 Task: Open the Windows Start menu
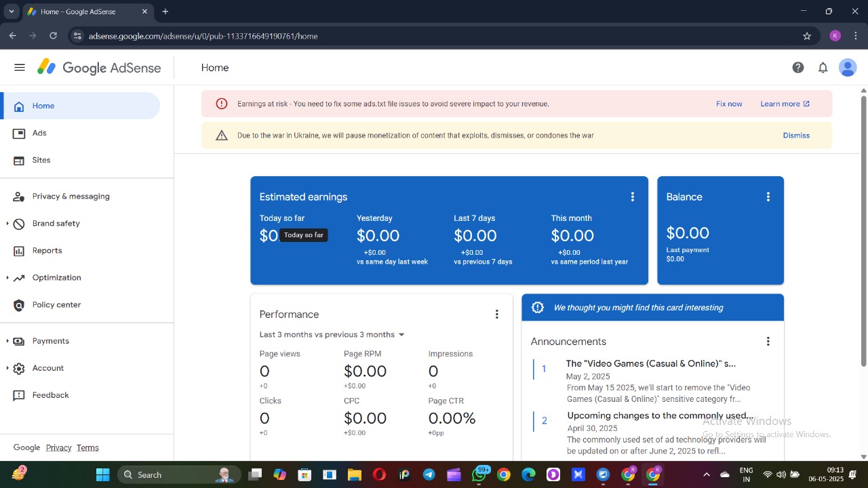[102, 474]
